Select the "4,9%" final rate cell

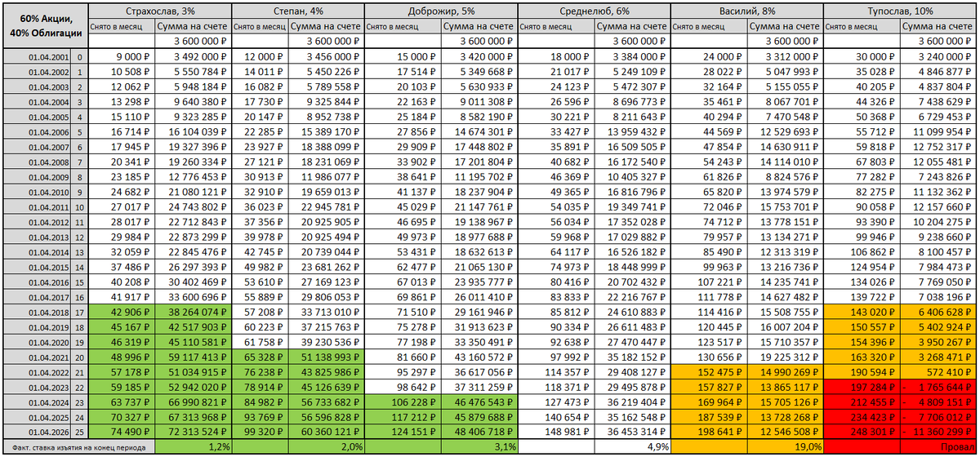click(633, 447)
